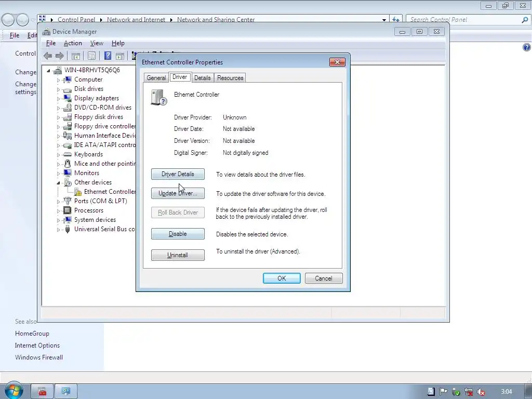Open the address bar history dropdown arrow
The height and width of the screenshot is (399, 532).
384,20
